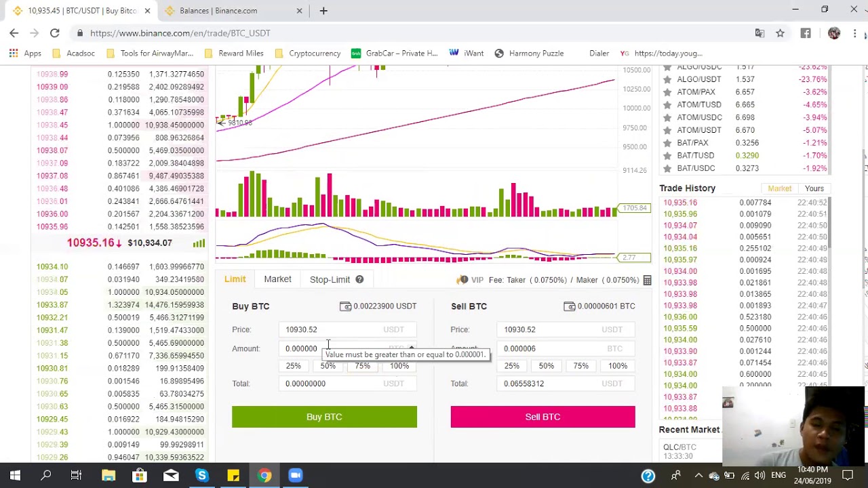Click the wallet icon next to 0.00000601 BTC
868x488 pixels.
(570, 306)
